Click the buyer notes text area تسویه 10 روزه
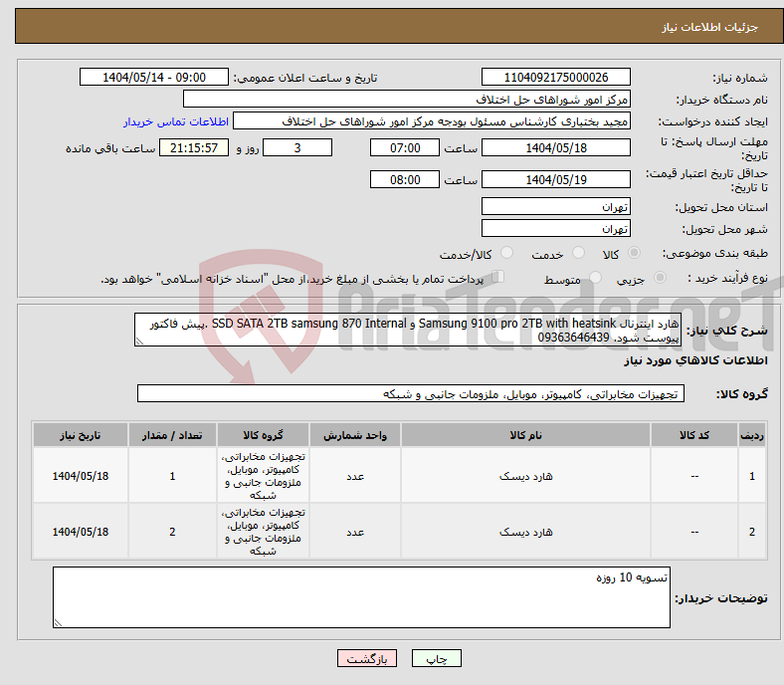 point(361,597)
